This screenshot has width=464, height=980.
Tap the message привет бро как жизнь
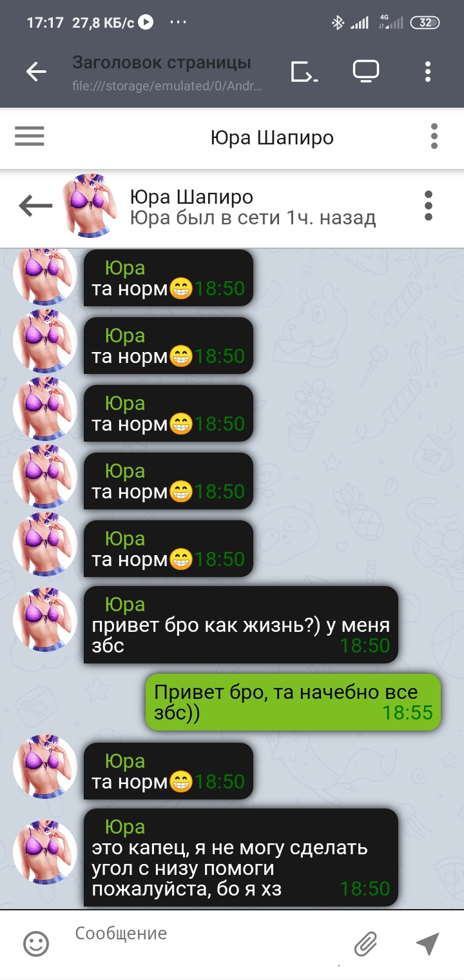[241, 624]
